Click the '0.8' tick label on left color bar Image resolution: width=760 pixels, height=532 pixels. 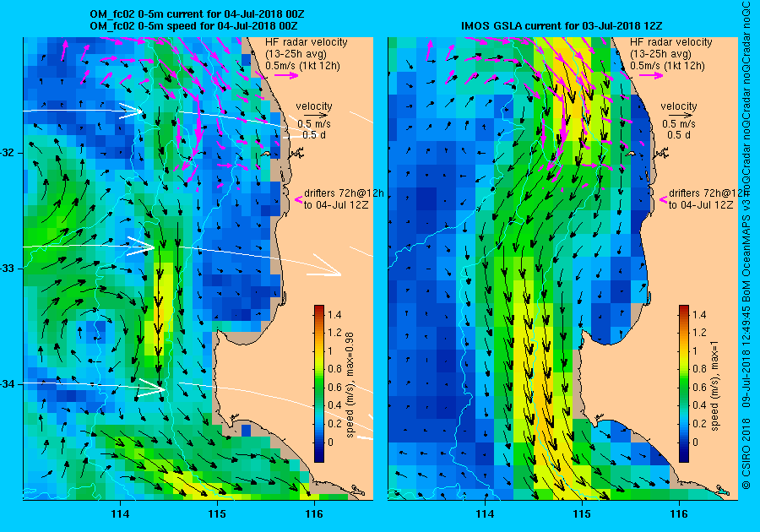[x=334, y=369]
